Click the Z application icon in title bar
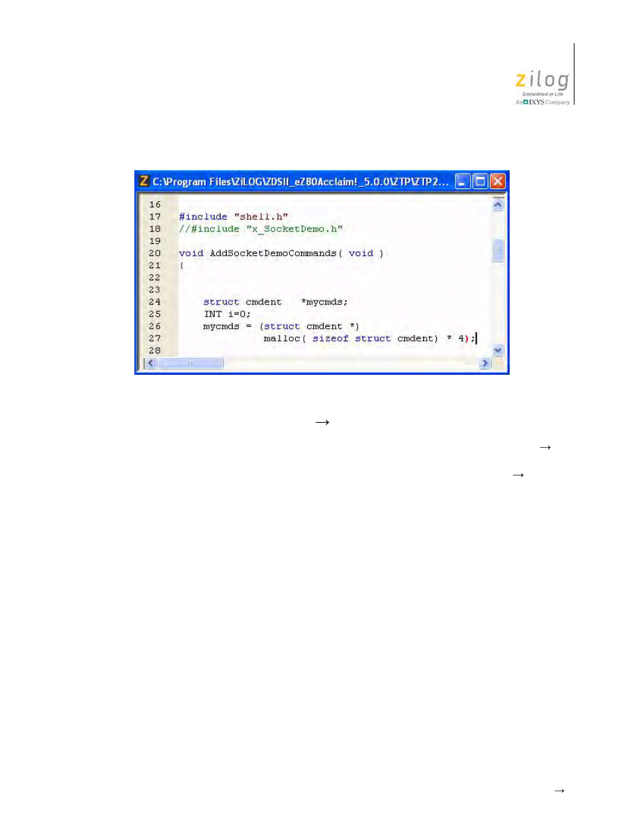Screen dimensions: 644x834 click(143, 181)
